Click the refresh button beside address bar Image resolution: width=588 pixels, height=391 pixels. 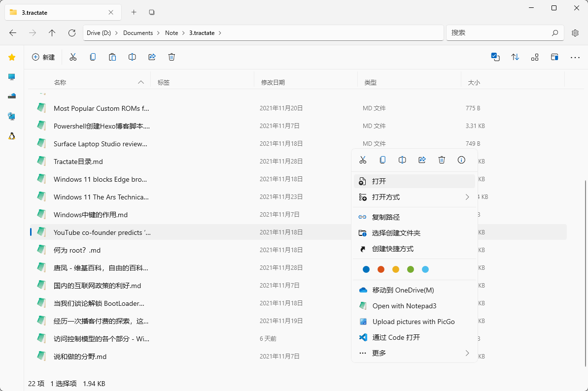(72, 33)
